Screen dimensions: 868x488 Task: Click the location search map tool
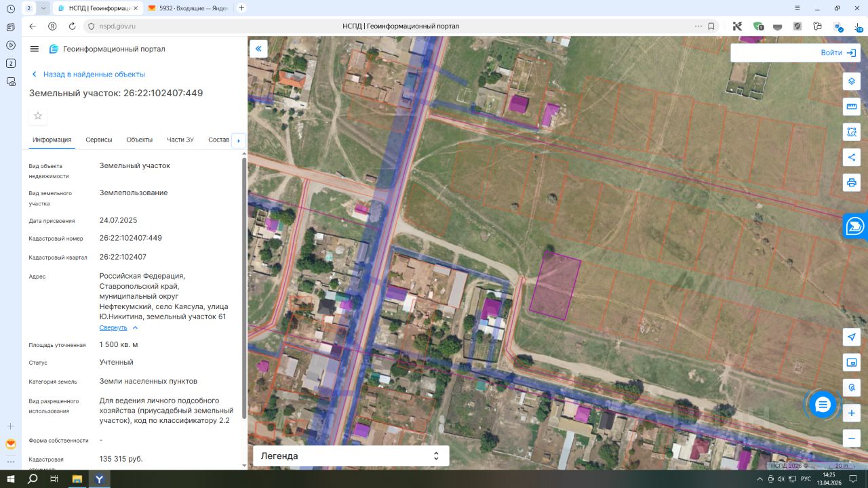tap(852, 388)
